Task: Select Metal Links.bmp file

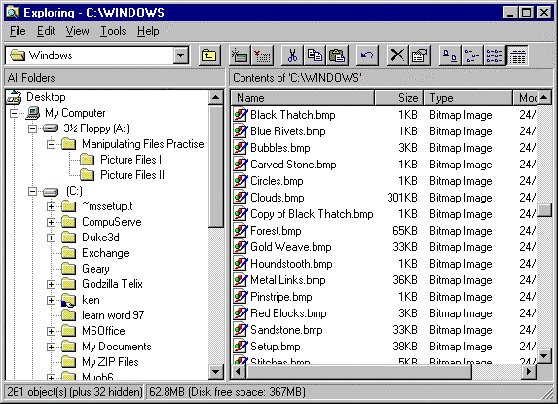Action: click(x=288, y=280)
